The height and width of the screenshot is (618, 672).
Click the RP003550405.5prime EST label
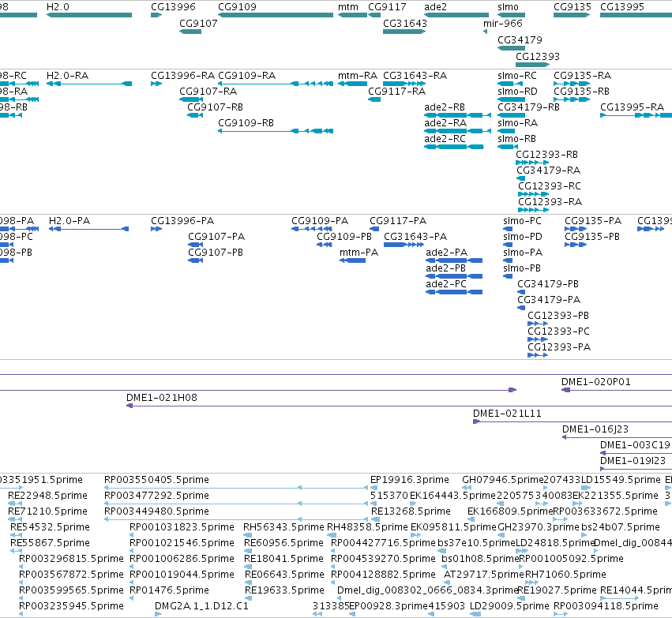click(x=157, y=480)
